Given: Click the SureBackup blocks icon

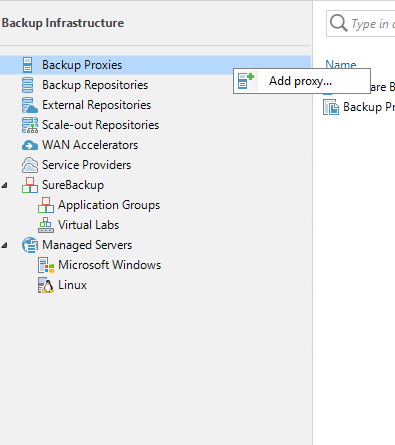Looking at the screenshot, I should (30, 185).
